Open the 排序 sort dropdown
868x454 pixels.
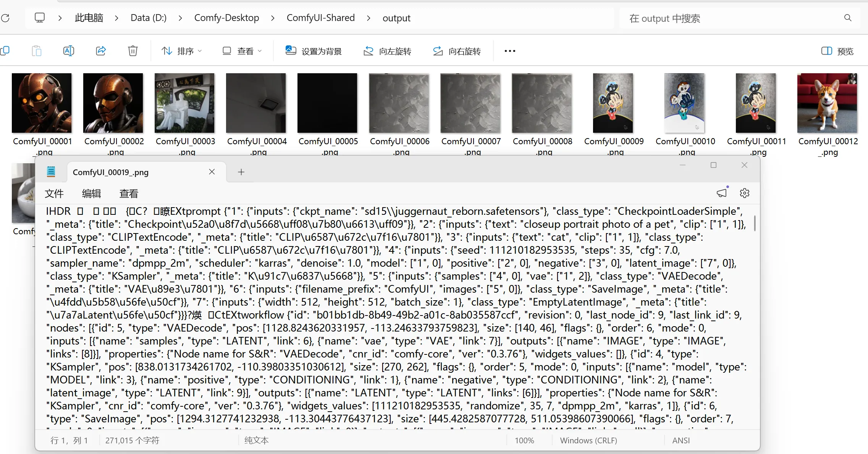[182, 51]
